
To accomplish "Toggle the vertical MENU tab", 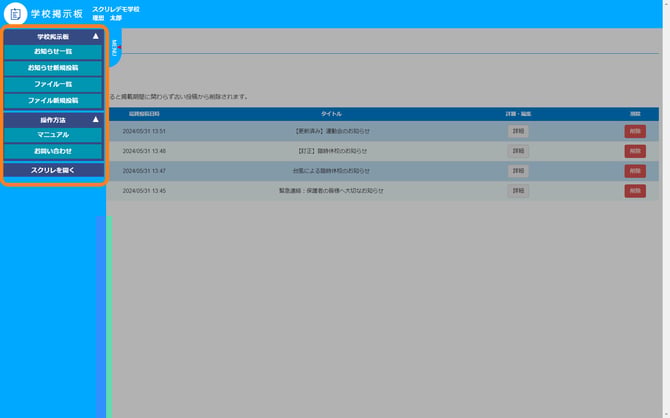I will tap(115, 47).
